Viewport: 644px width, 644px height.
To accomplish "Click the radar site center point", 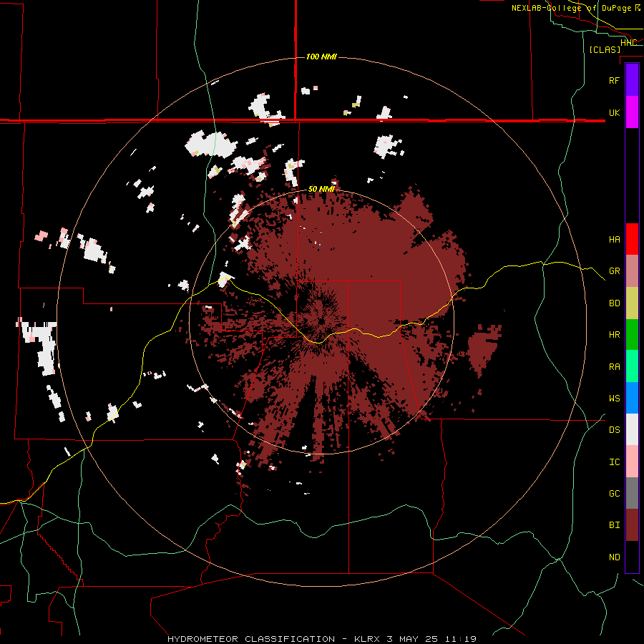I will click(321, 321).
